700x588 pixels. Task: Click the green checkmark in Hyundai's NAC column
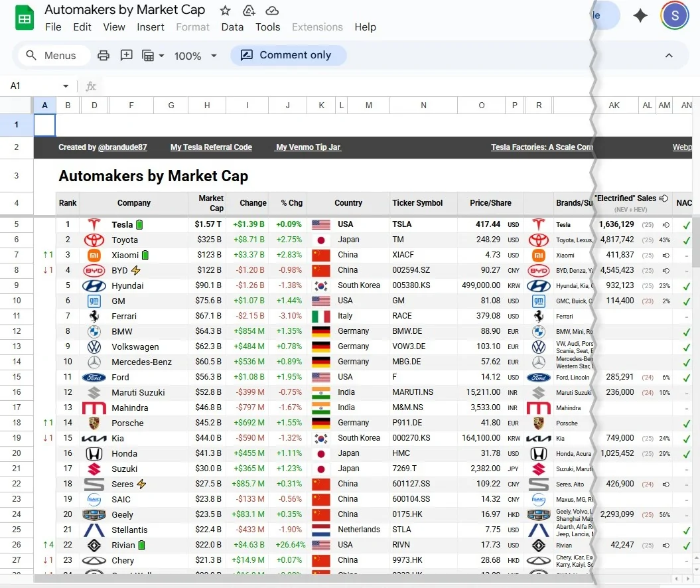point(686,286)
